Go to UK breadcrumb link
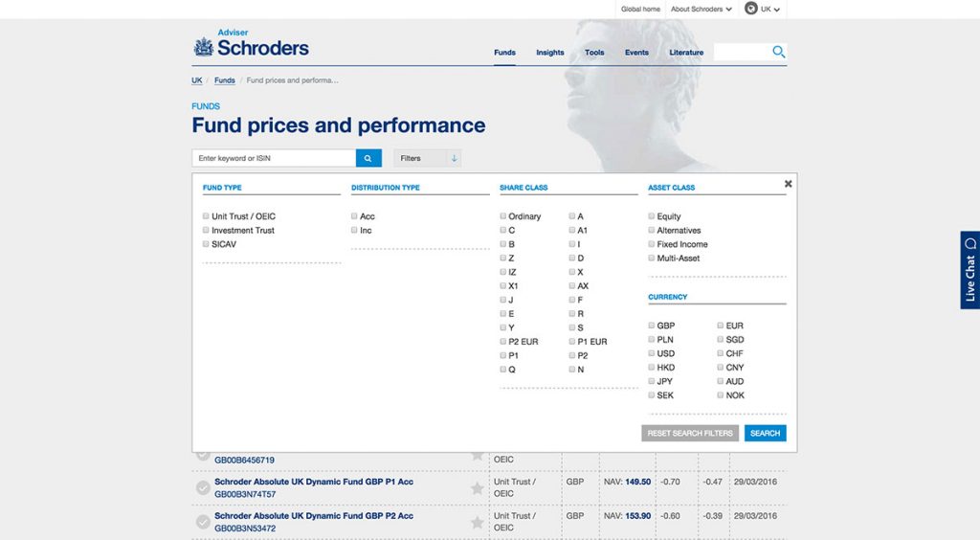The width and height of the screenshot is (980, 540). tap(197, 80)
